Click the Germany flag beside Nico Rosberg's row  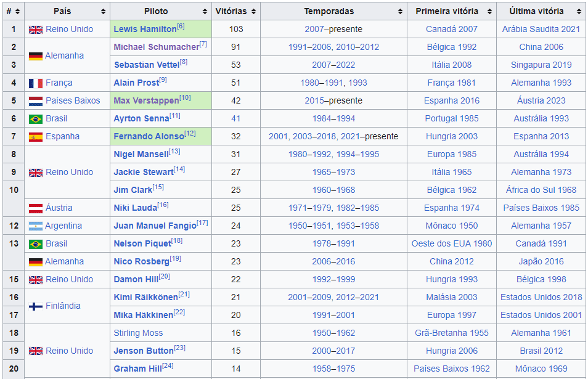pyautogui.click(x=35, y=262)
